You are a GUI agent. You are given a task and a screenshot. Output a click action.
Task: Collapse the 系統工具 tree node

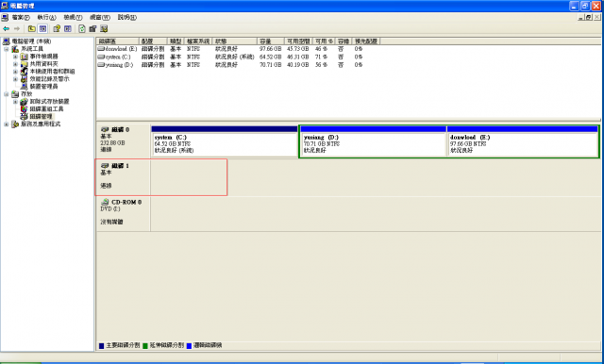(7, 49)
